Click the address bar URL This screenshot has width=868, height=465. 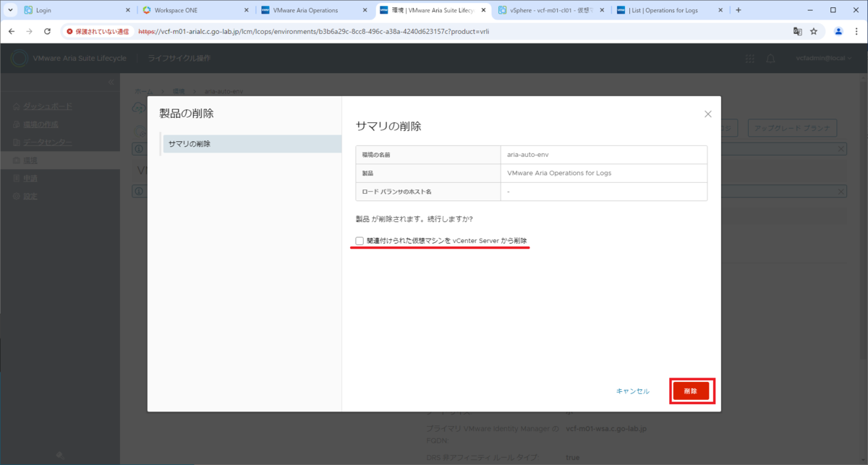[x=314, y=31]
